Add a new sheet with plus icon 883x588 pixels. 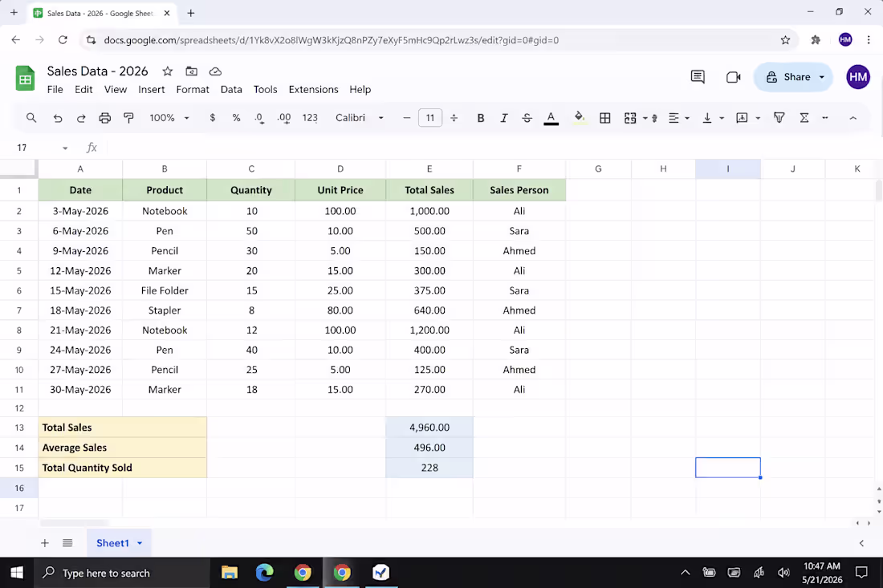[44, 543]
